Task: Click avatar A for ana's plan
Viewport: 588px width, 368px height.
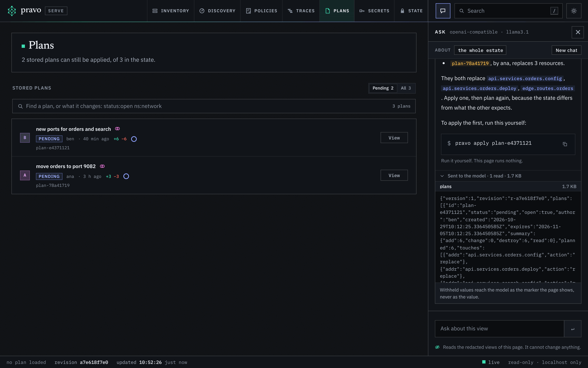Action: [x=25, y=175]
